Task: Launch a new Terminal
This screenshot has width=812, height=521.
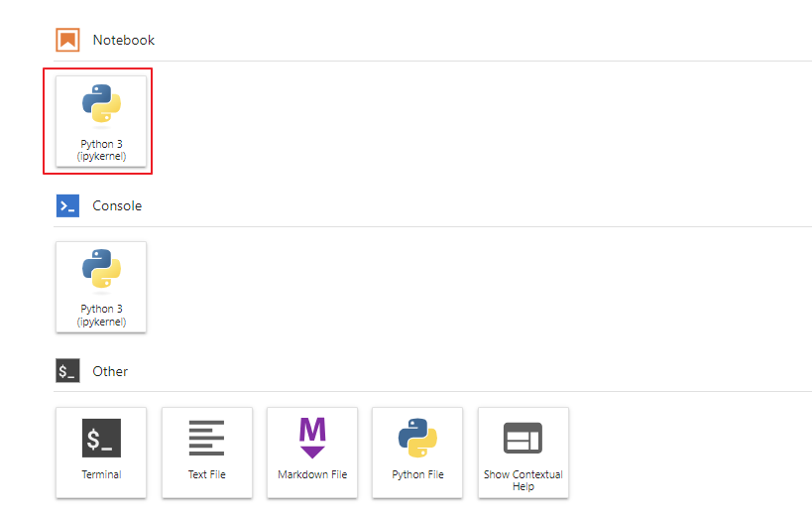Action: click(x=101, y=453)
